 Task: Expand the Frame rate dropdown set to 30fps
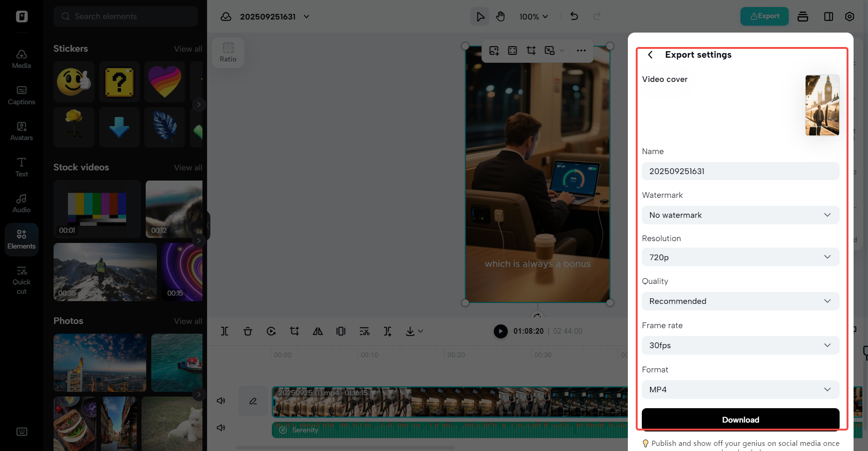click(x=740, y=345)
